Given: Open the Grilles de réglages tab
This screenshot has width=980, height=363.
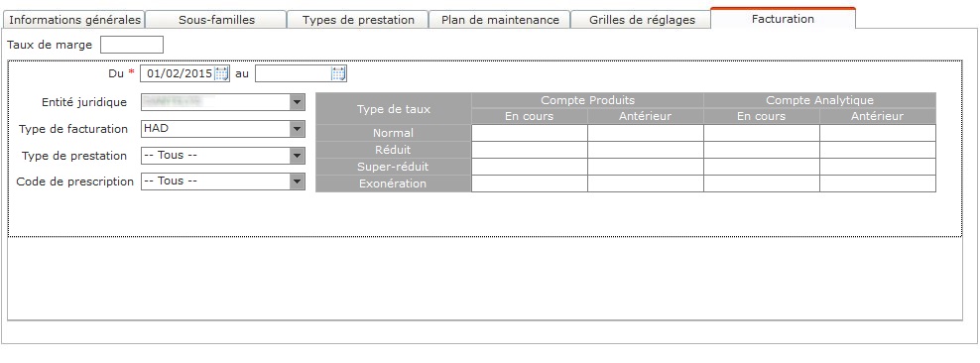Looking at the screenshot, I should pyautogui.click(x=642, y=20).
